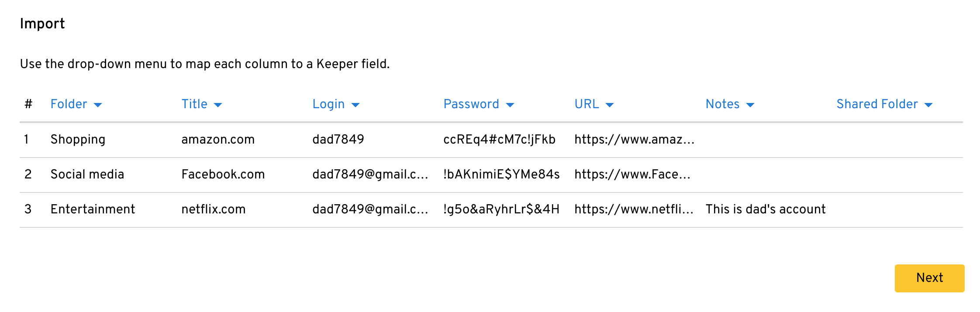Select the dad7849 login cell
980x312 pixels.
[338, 140]
